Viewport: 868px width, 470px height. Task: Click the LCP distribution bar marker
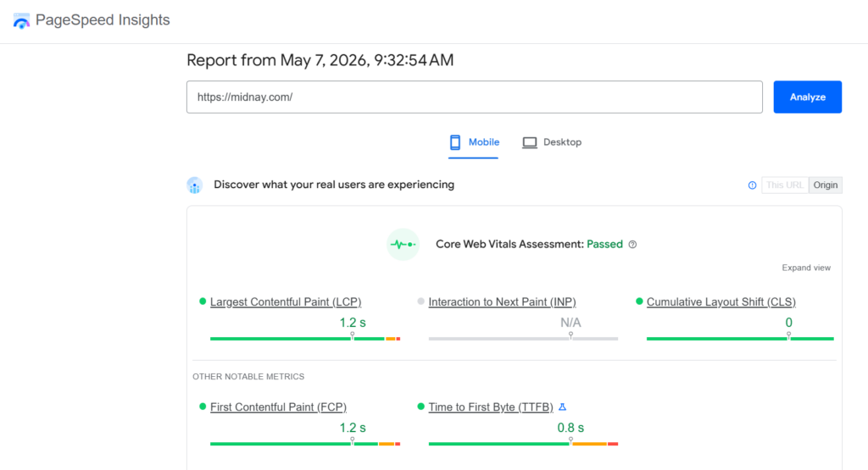coord(352,336)
